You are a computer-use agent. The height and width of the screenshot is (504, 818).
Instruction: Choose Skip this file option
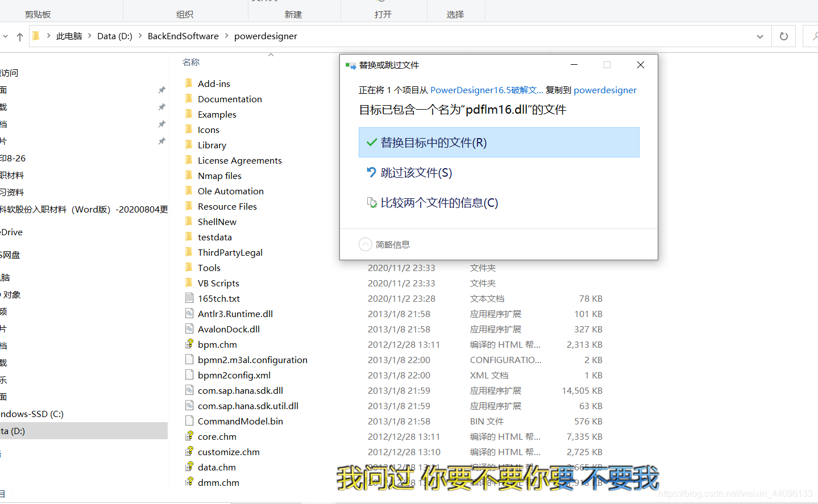coord(499,173)
